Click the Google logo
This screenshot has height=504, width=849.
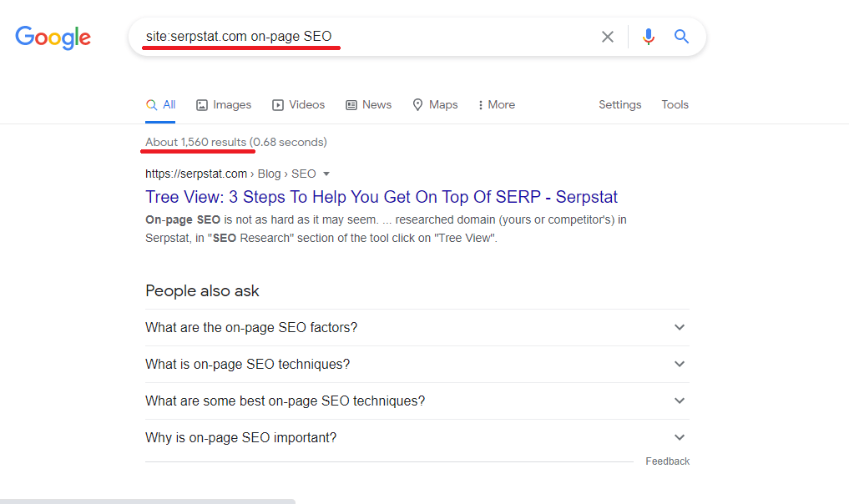click(x=53, y=38)
